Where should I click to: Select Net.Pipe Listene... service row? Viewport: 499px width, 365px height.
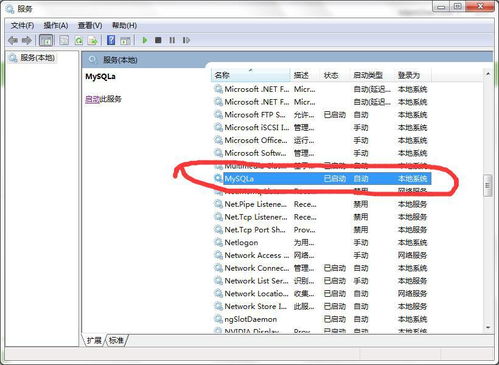point(323,204)
